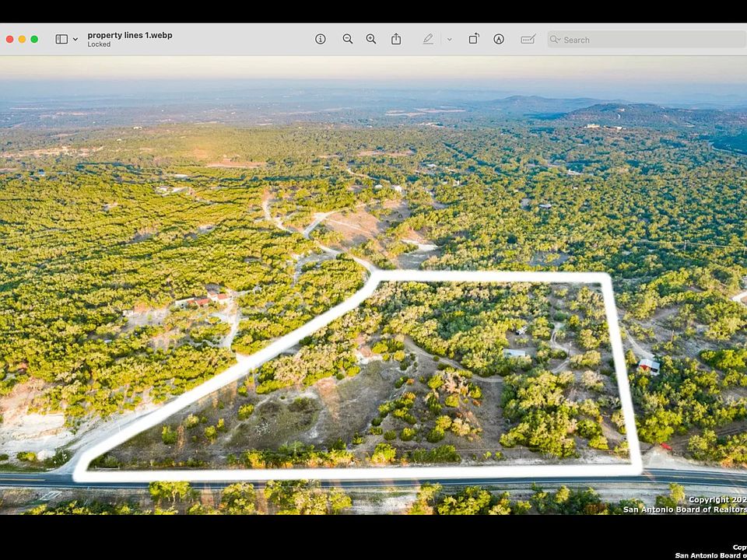Screen dimensions: 747x560
Task: Click the 'Locked' status label
Action: click(99, 44)
